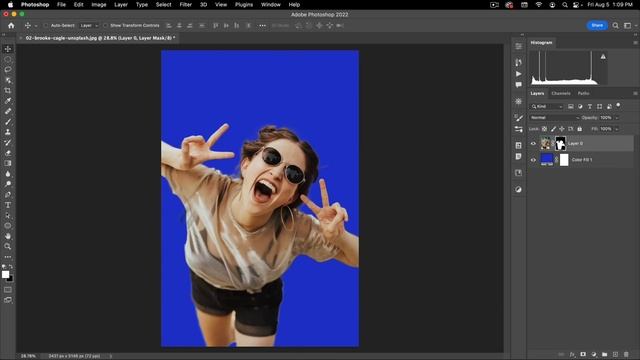Open the workspace switcher dropdown
The image size is (640, 360).
[x=629, y=25]
